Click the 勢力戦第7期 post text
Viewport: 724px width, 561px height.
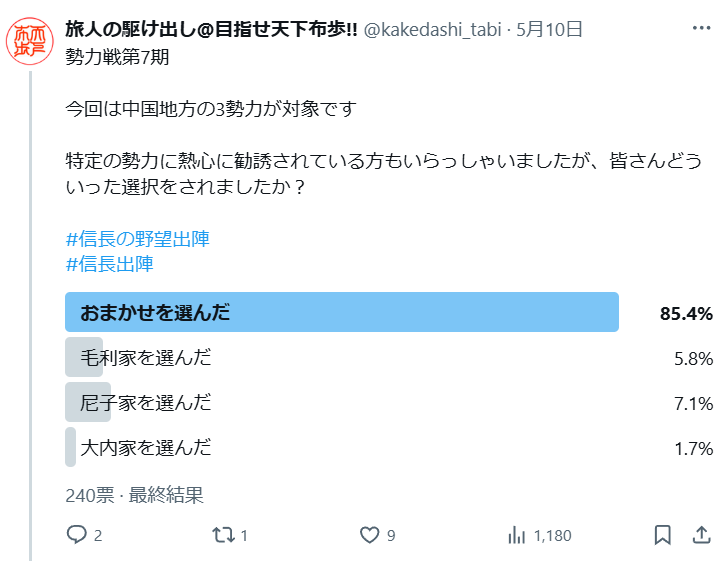click(x=117, y=57)
